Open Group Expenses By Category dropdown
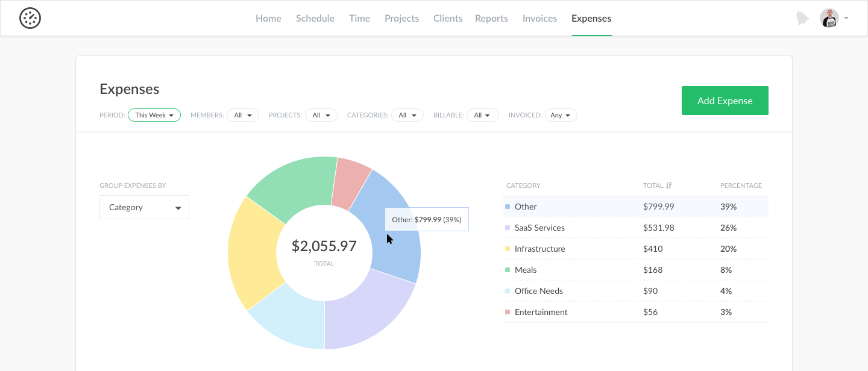868x371 pixels. click(x=144, y=207)
